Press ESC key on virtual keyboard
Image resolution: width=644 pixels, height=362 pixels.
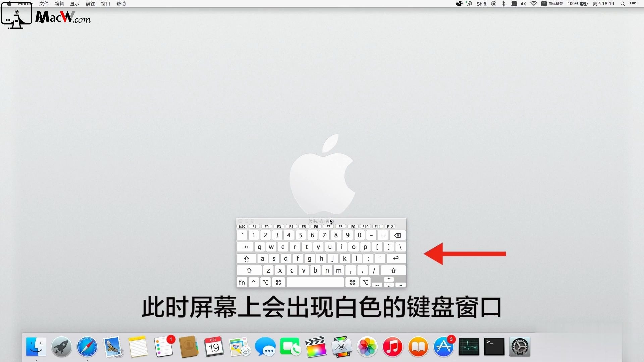(241, 226)
